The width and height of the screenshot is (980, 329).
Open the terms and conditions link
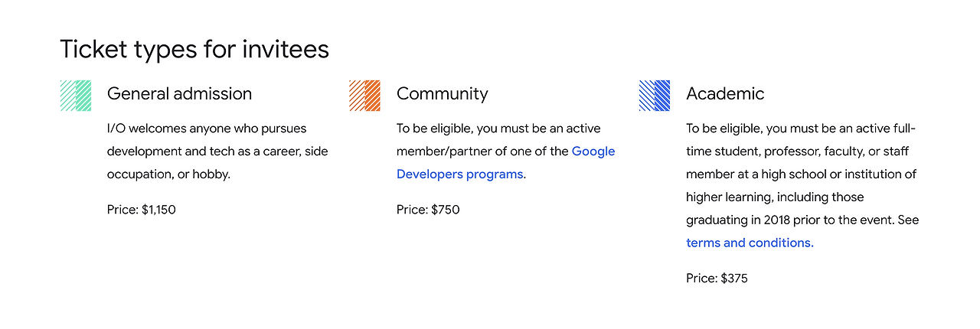[750, 243]
